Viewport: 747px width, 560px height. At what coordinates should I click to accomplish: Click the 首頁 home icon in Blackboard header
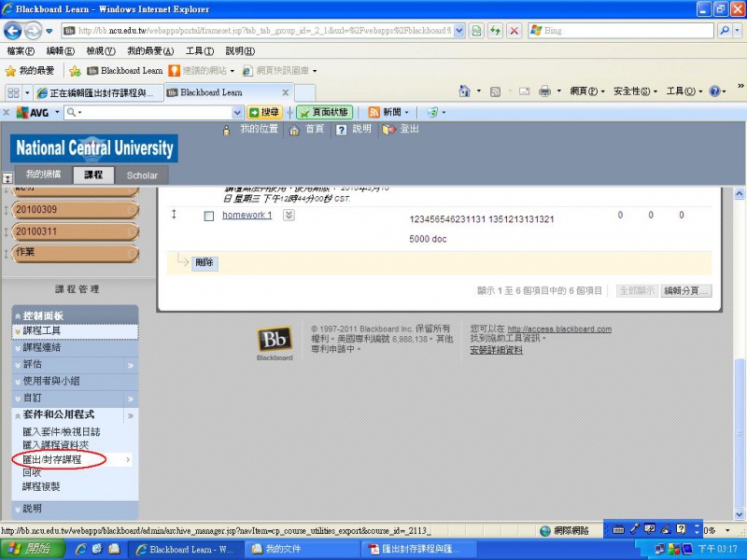click(293, 130)
